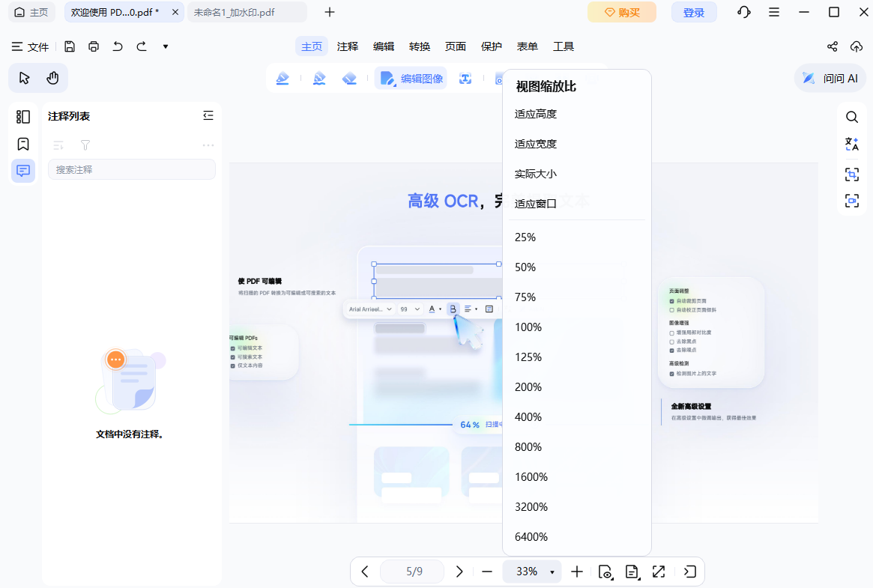Click the zoom out minus button
Screen dimensions: 873x588
487,572
